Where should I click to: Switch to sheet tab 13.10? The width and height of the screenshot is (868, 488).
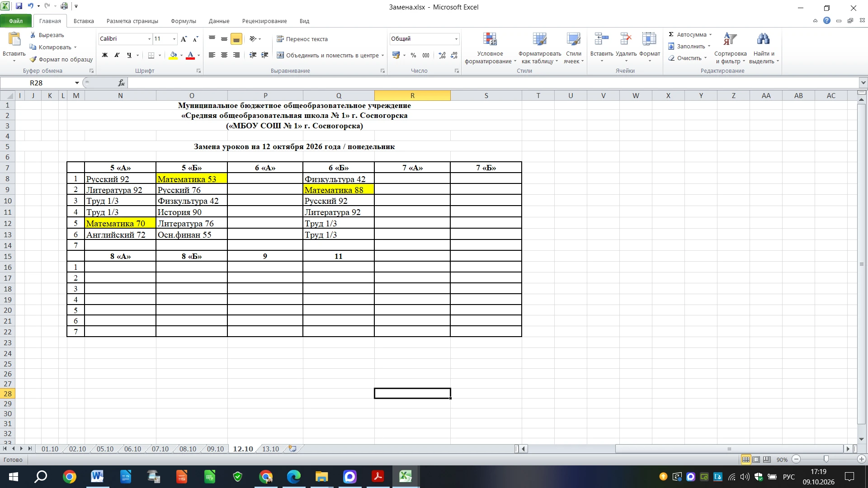(270, 449)
